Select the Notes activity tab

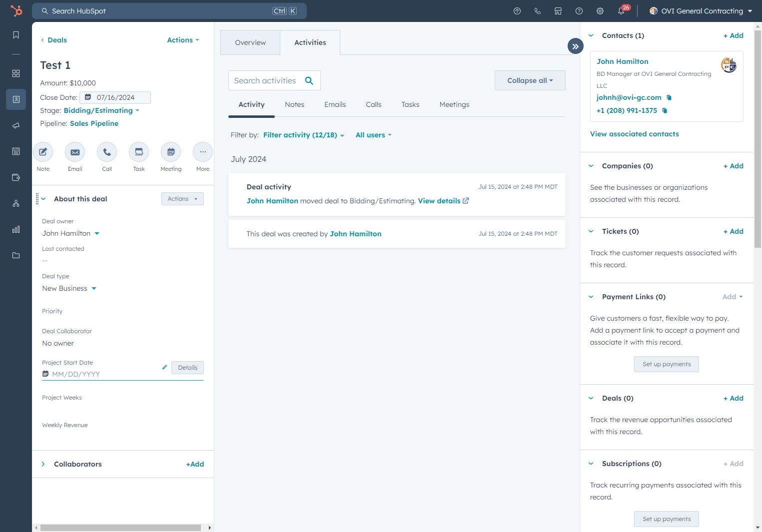click(x=294, y=104)
